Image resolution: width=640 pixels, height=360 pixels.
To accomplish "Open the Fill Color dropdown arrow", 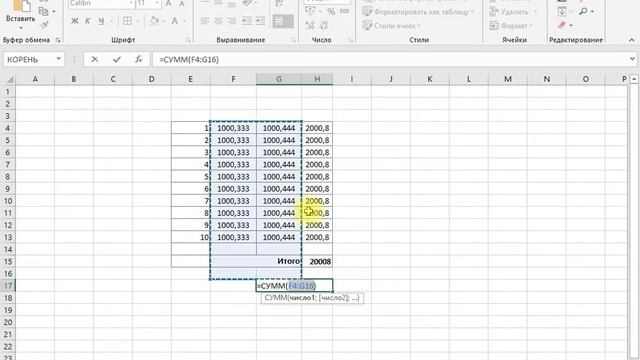I will tap(163, 21).
